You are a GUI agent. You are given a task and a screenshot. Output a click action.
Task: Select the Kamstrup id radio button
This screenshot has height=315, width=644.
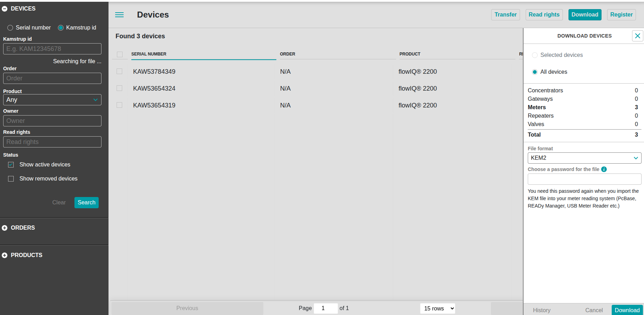click(61, 28)
